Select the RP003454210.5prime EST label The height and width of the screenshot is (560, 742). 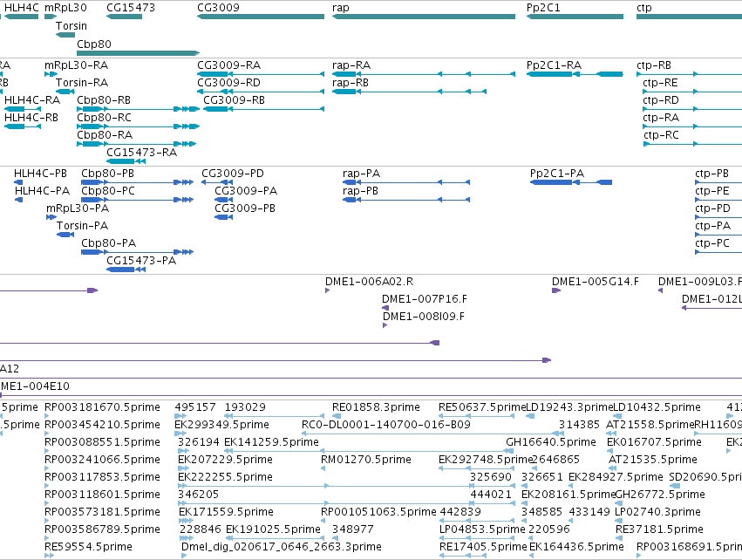102,424
